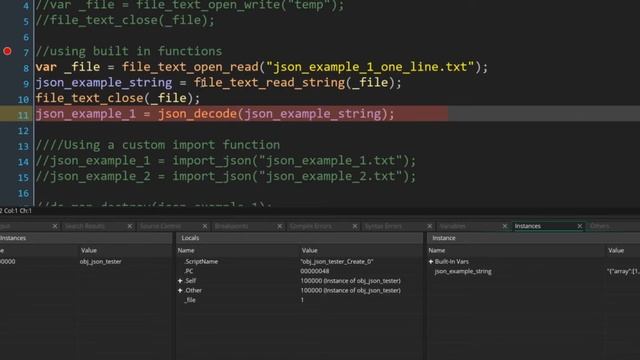This screenshot has height=360, width=640.
Task: Click the Self value 100000 instance text
Action: pos(350,281)
